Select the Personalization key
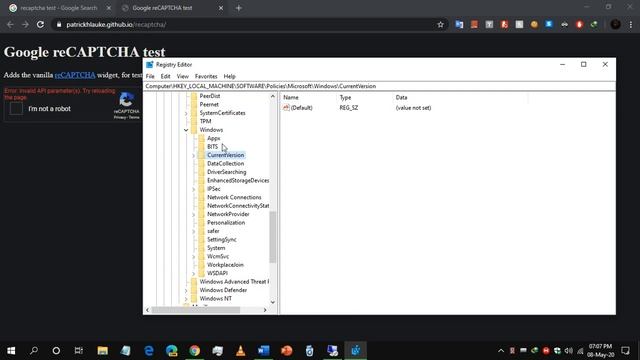 pos(226,222)
